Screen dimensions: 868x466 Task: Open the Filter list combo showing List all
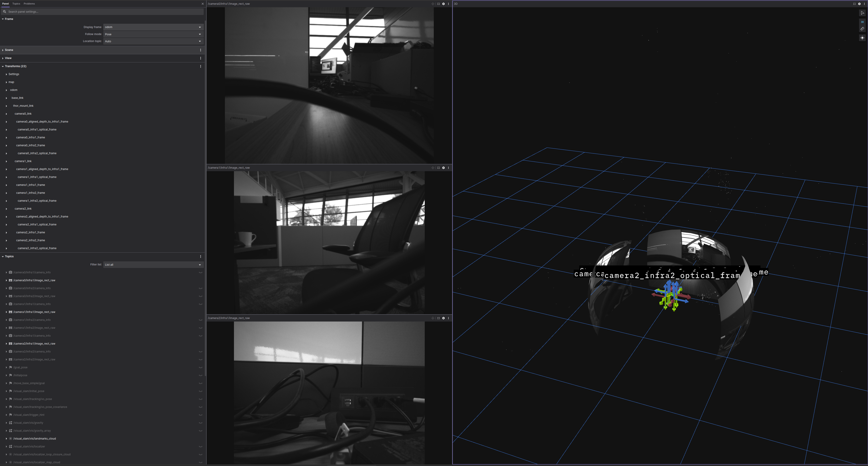153,265
